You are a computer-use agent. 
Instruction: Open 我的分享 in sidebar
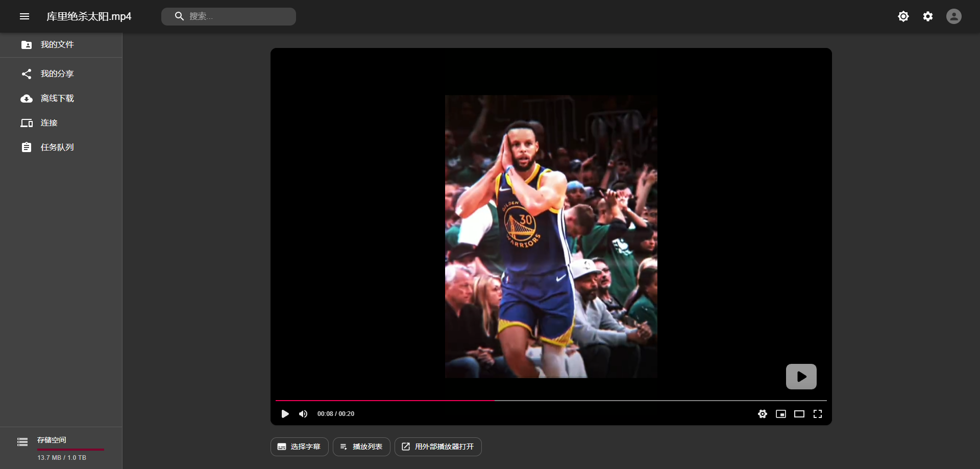[x=61, y=74]
